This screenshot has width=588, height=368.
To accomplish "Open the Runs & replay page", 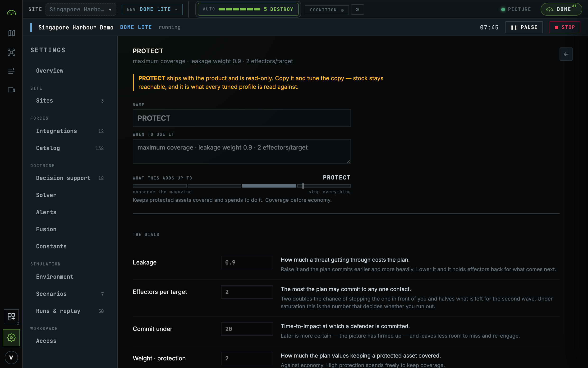I will [x=70, y=311].
